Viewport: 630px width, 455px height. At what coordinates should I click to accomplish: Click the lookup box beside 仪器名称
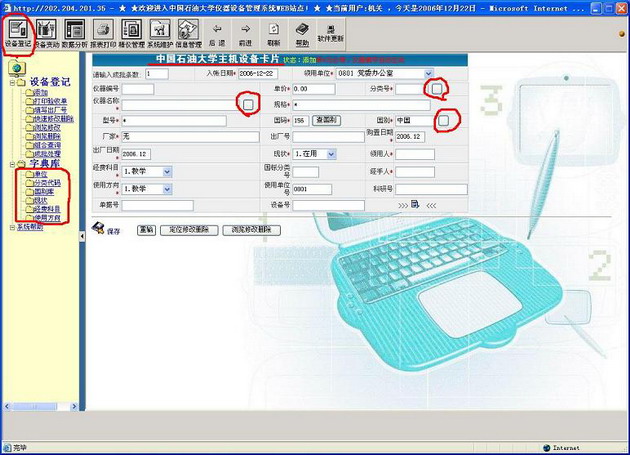(x=247, y=104)
